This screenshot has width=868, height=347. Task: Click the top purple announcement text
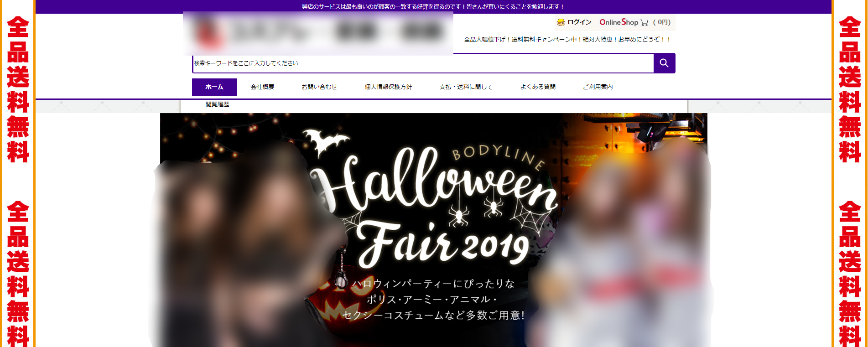[x=433, y=7]
